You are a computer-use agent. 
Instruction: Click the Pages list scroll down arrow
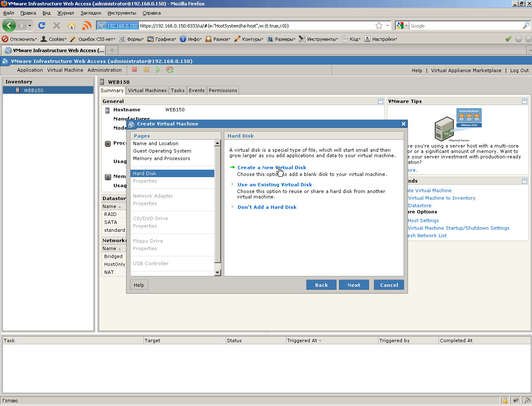217,273
